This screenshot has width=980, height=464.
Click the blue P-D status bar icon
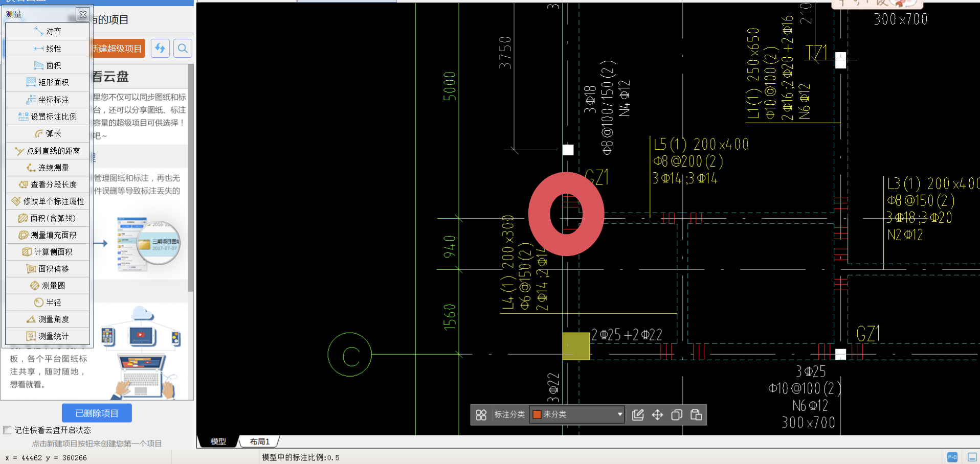click(x=952, y=457)
